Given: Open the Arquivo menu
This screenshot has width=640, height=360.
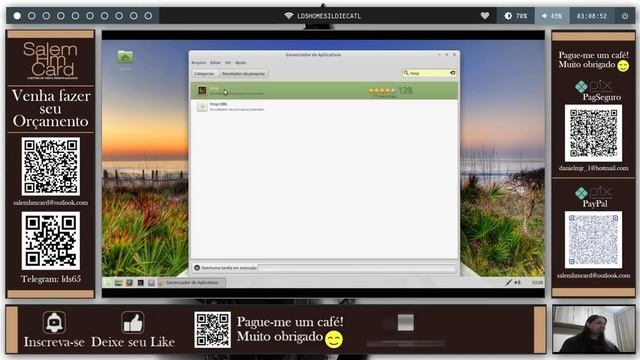Looking at the screenshot, I should 199,63.
